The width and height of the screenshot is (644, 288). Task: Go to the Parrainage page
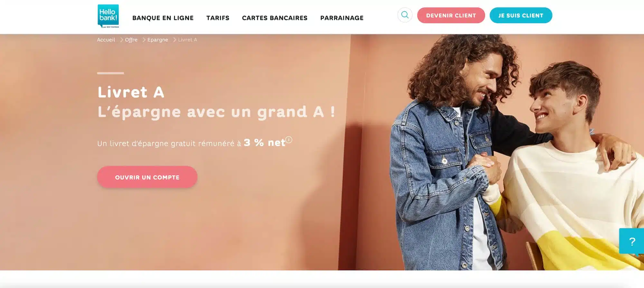(342, 18)
